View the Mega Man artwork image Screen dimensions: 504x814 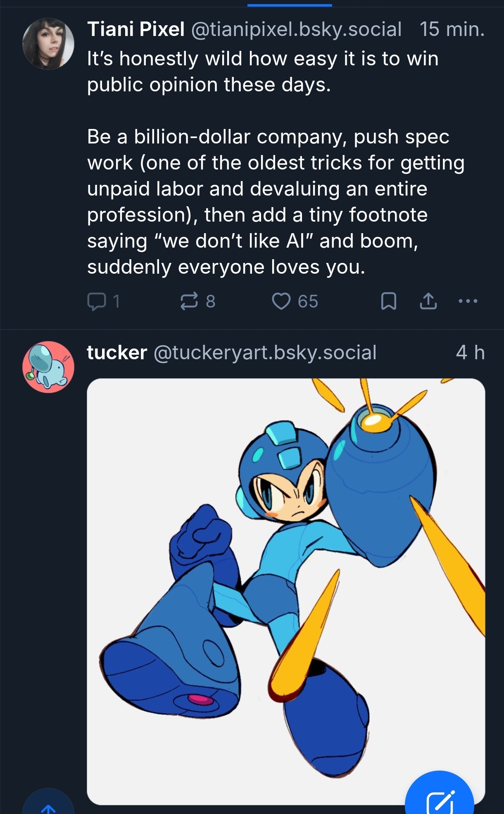(286, 591)
